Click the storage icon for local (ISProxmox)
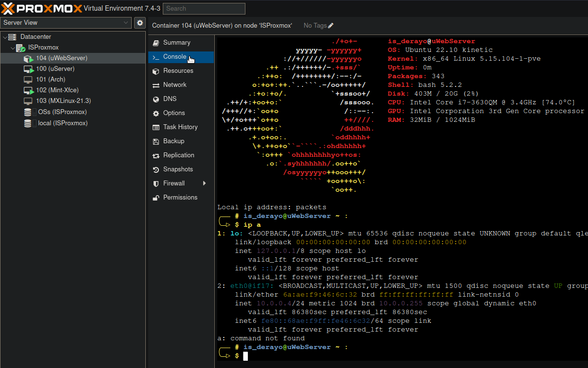588x368 pixels. click(28, 123)
